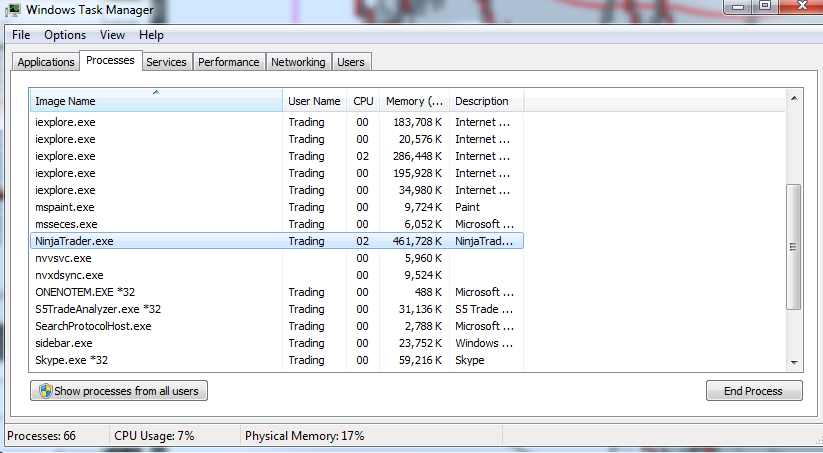Select the SearchProtocolHost.exe process

[x=277, y=326]
